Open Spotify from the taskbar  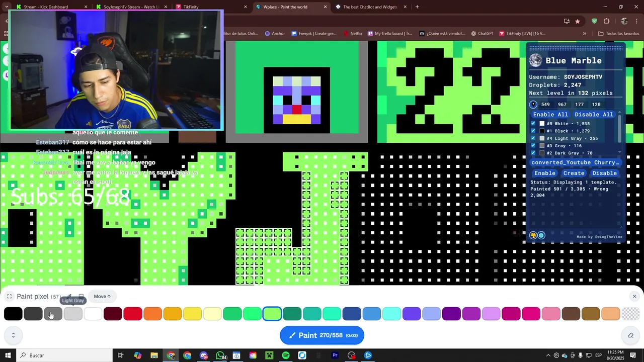[x=286, y=355]
